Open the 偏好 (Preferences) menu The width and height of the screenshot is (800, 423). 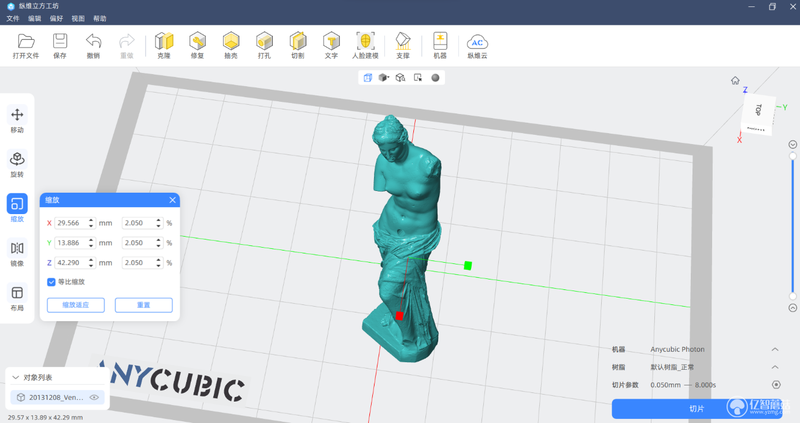tap(57, 18)
